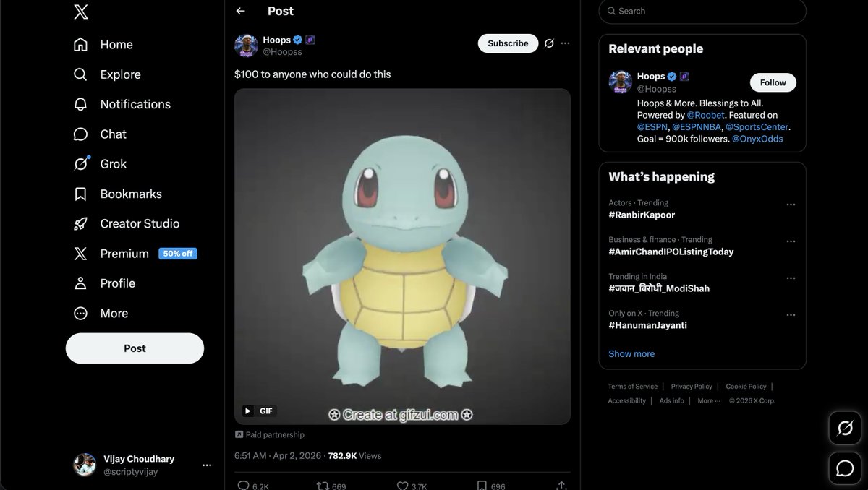The width and height of the screenshot is (868, 490).
Task: Open Profile page
Action: pyautogui.click(x=104, y=283)
